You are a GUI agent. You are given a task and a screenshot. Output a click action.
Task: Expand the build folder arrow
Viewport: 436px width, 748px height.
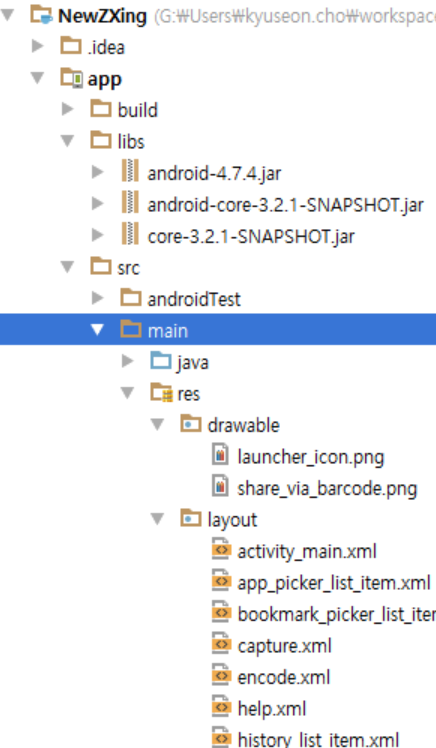(x=67, y=109)
